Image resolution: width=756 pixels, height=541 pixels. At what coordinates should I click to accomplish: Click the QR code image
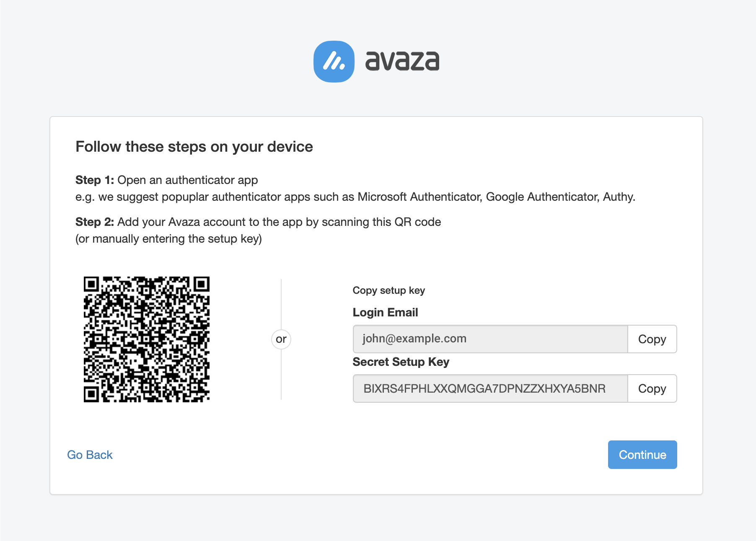pos(147,339)
